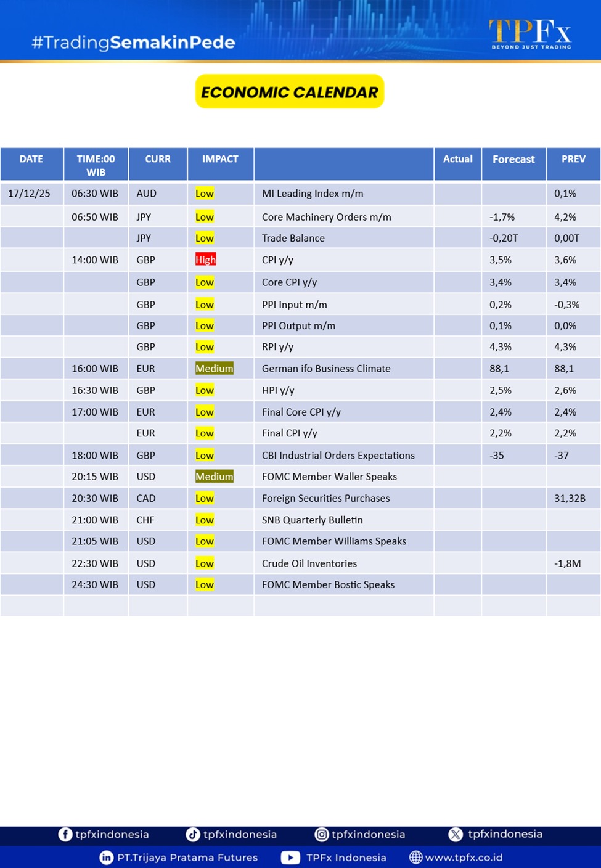
Task: Open the TikTok icon link
Action: (x=193, y=834)
